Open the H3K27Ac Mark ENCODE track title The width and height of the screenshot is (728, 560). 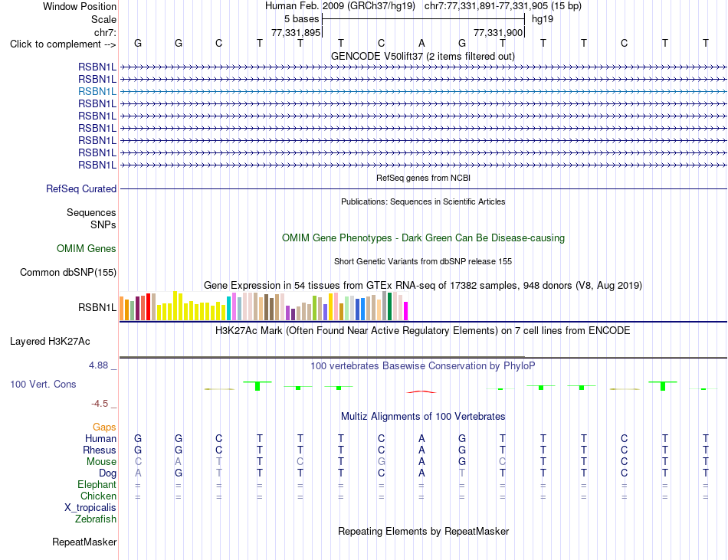[423, 331]
